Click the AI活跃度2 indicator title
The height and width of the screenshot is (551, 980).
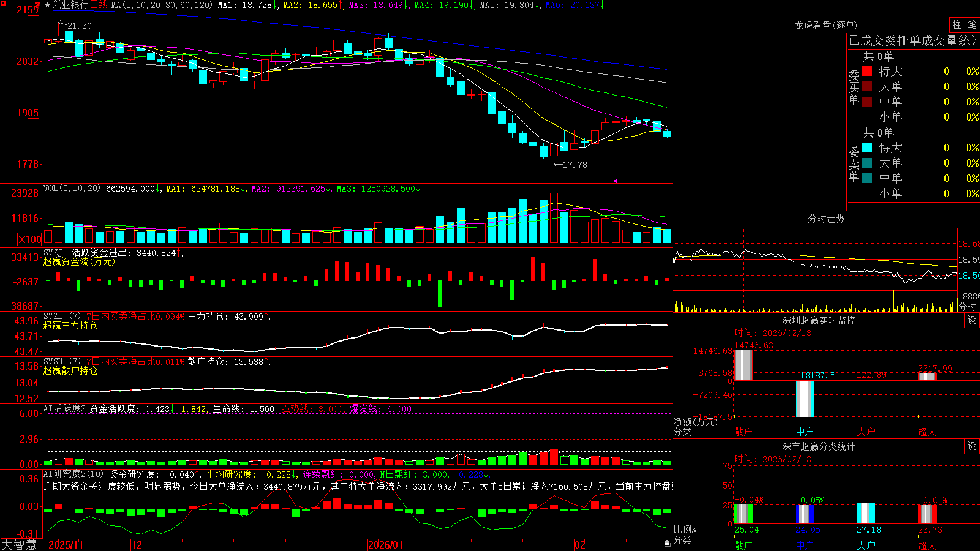65,408
